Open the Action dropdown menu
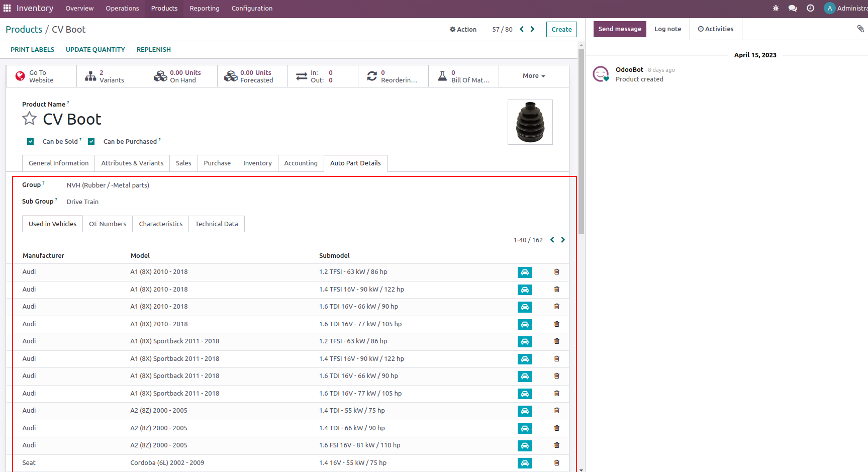The image size is (868, 472). coord(463,30)
